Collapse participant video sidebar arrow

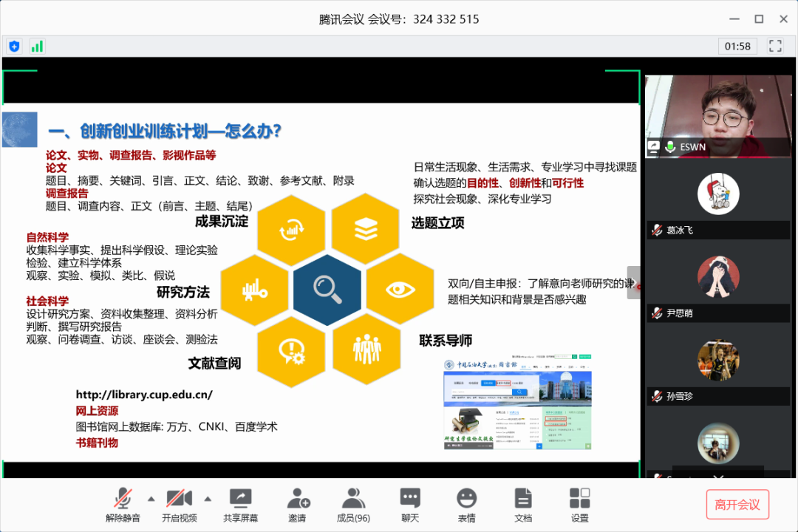pyautogui.click(x=634, y=283)
